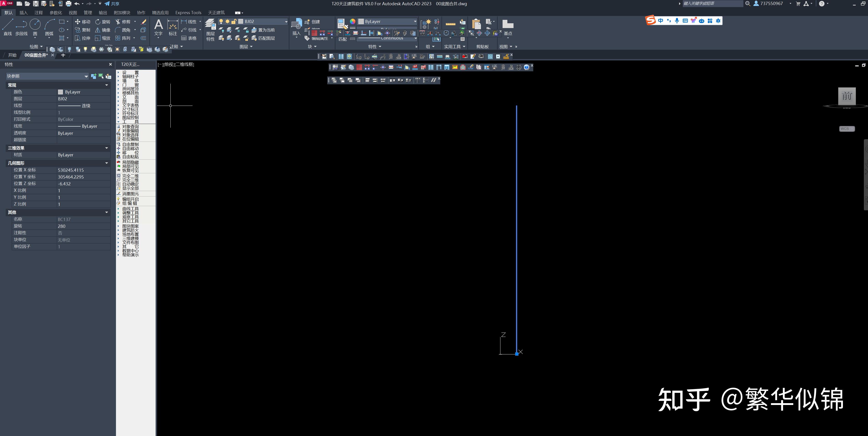Toggle layer BJ02 on/off light bulb

pos(221,22)
